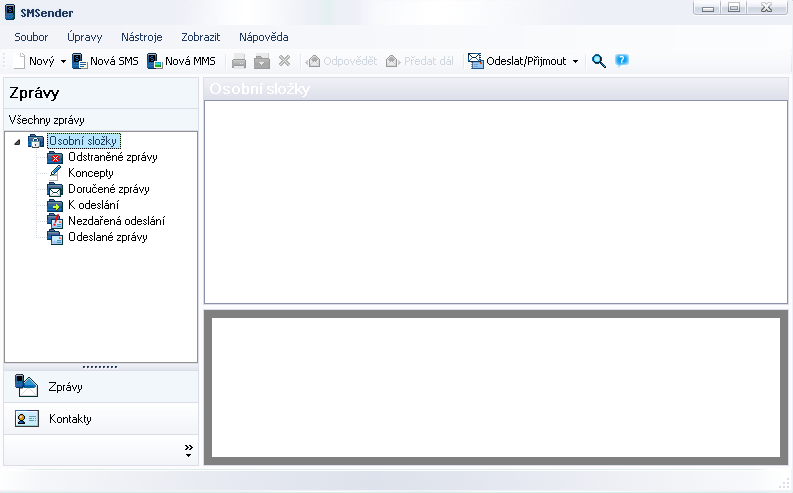Open the Koncepty drafts folder
The width and height of the screenshot is (793, 493).
pos(90,173)
